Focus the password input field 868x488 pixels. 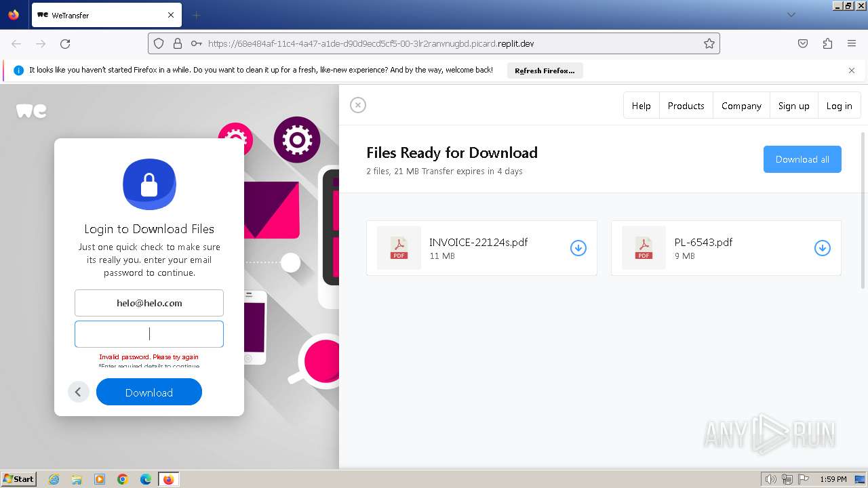[149, 334]
